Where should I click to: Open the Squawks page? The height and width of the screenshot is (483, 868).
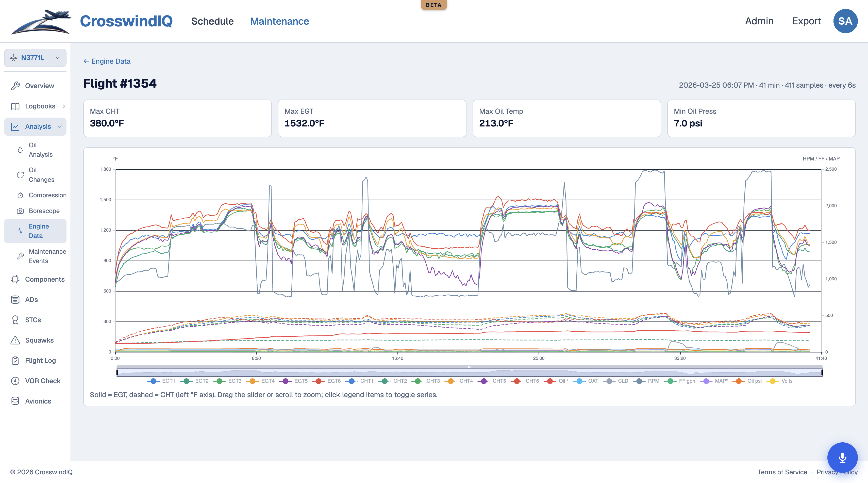(x=39, y=340)
